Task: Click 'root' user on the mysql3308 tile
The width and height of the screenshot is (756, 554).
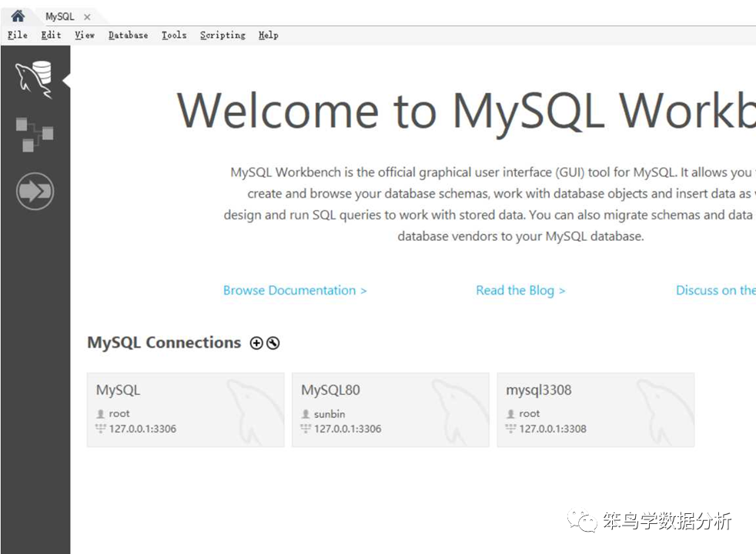Action: 530,413
